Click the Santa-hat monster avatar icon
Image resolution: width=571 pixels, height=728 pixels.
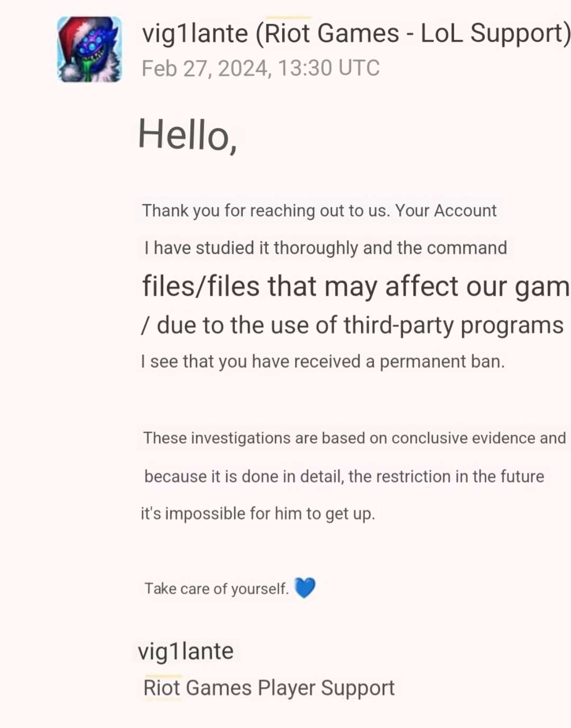click(x=89, y=49)
